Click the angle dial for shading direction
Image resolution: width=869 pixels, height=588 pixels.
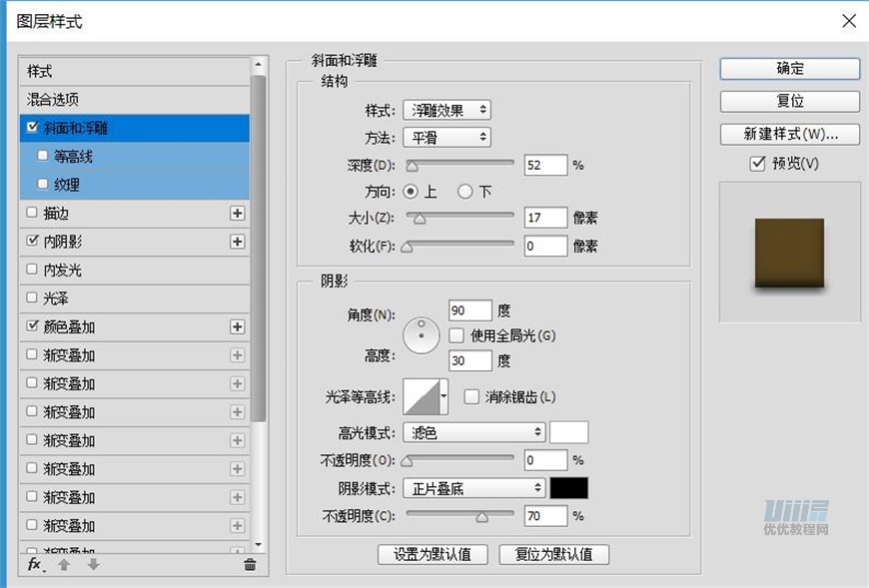click(422, 335)
